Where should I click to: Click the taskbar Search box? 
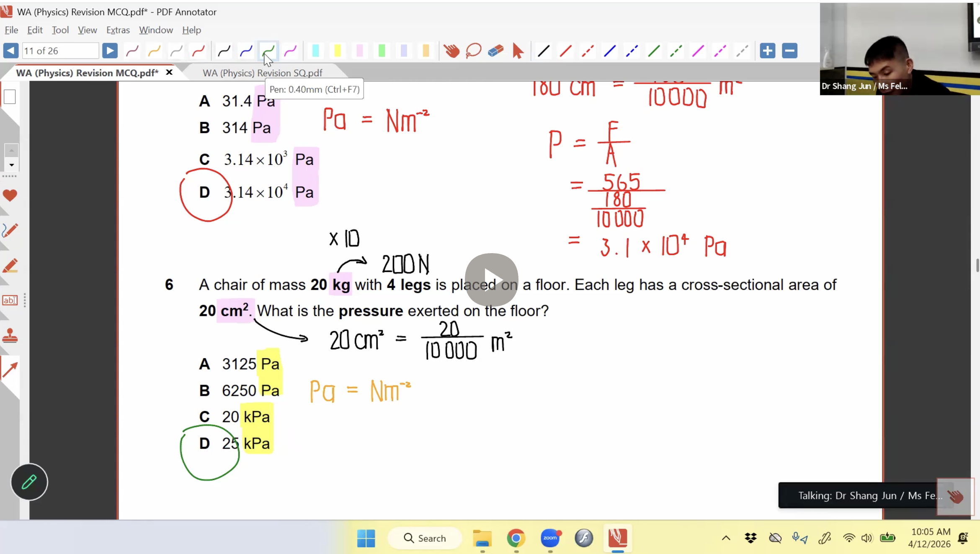click(x=425, y=538)
